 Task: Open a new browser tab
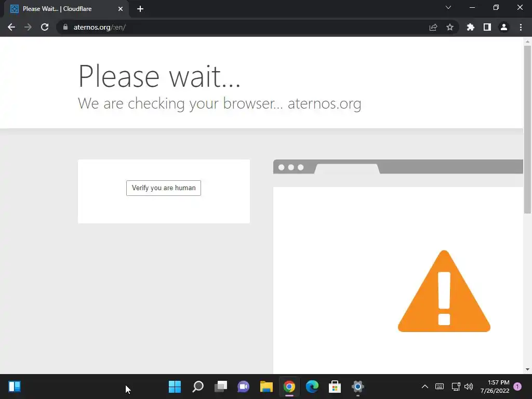tap(140, 9)
